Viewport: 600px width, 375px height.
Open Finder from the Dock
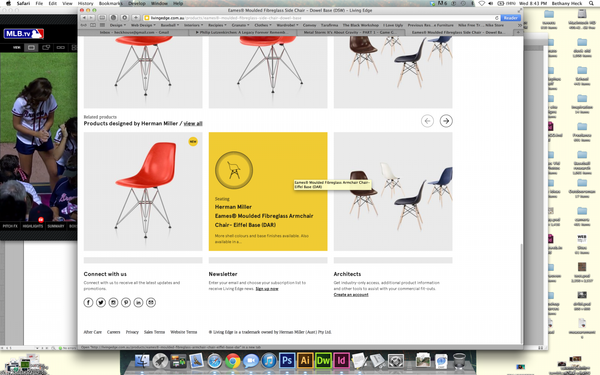click(x=142, y=360)
